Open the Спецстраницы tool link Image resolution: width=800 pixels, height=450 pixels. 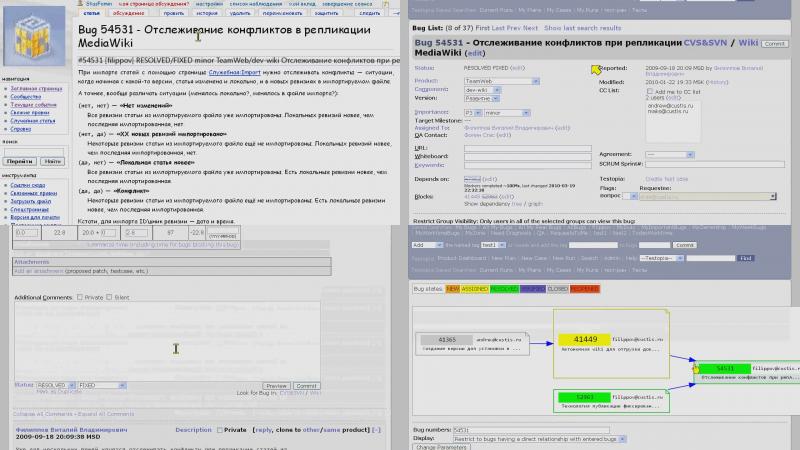[x=30, y=210]
